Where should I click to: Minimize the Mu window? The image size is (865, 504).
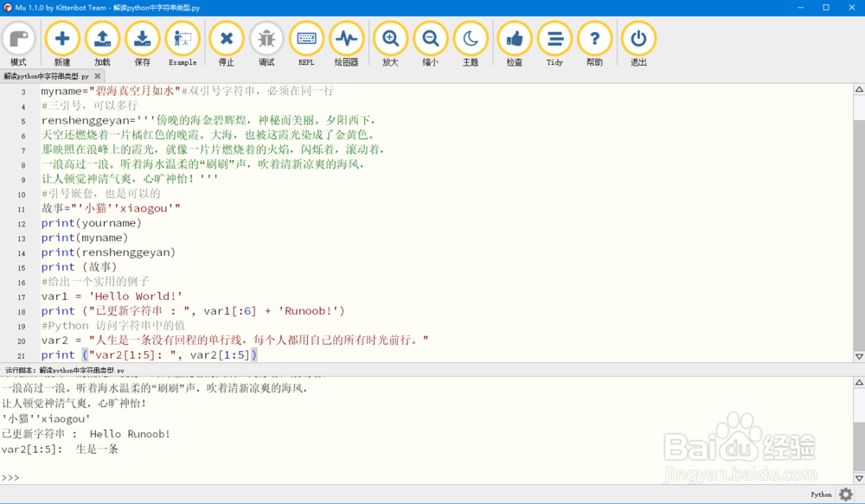click(800, 8)
